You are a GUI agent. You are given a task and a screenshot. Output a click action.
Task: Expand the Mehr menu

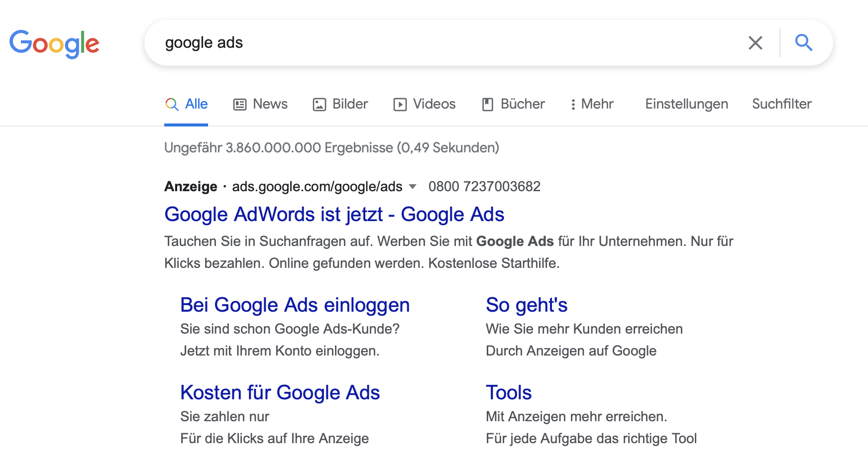[592, 104]
